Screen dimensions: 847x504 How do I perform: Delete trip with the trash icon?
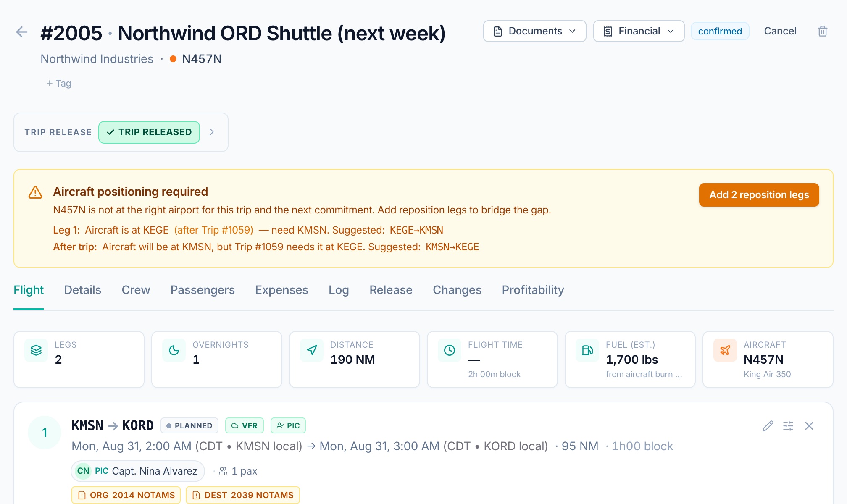pyautogui.click(x=822, y=31)
